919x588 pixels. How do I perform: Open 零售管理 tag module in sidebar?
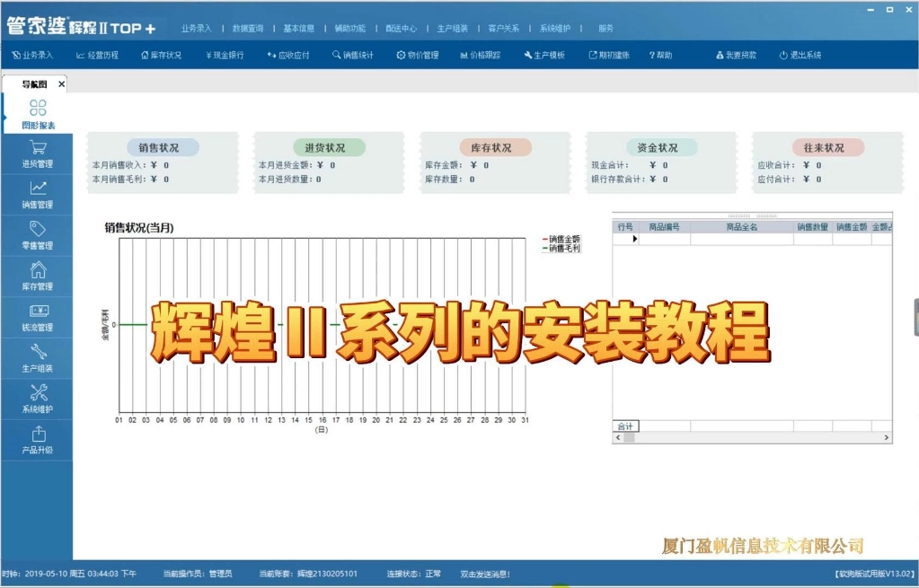38,236
